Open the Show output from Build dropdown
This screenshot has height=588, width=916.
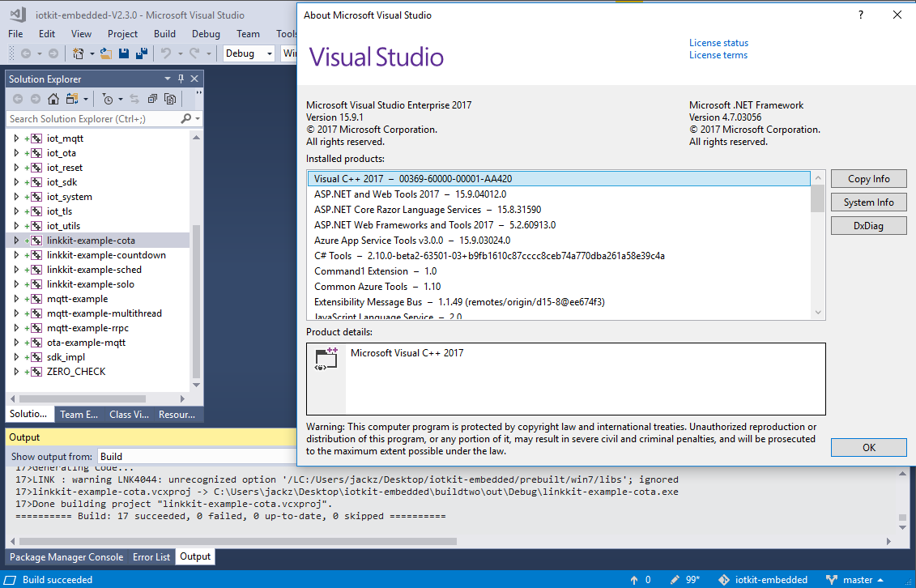pyautogui.click(x=194, y=457)
